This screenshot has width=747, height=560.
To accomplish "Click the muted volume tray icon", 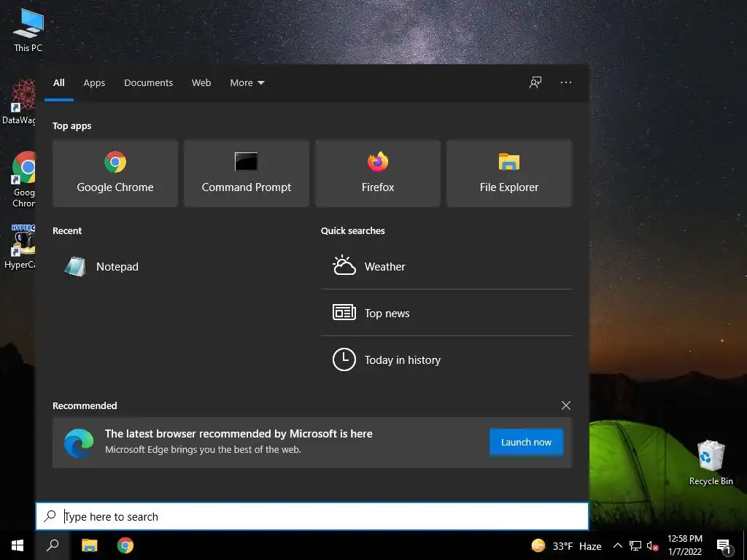I will click(652, 545).
